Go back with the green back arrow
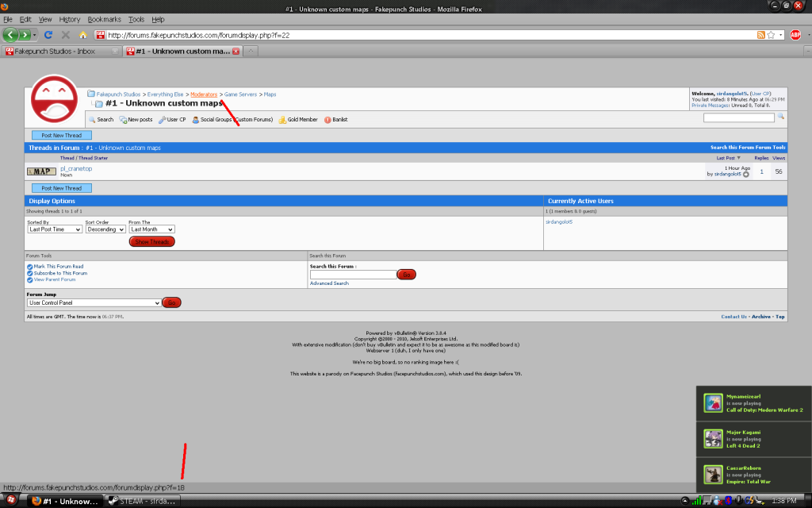The width and height of the screenshot is (812, 508). [x=10, y=35]
